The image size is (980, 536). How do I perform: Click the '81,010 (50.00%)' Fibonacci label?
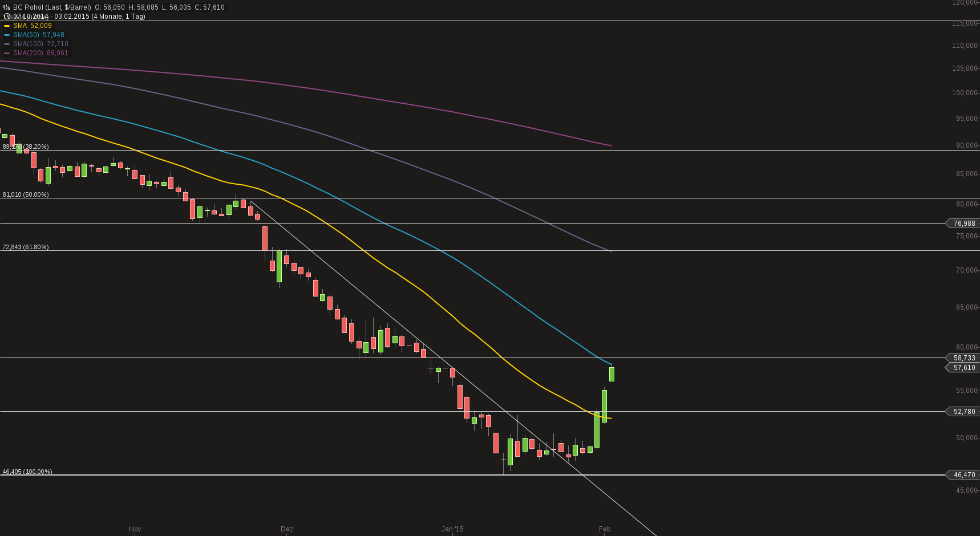[26, 194]
